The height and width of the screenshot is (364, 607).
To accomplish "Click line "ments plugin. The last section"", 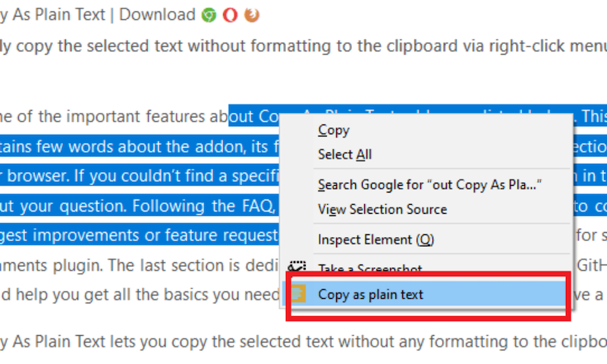I will click(139, 265).
